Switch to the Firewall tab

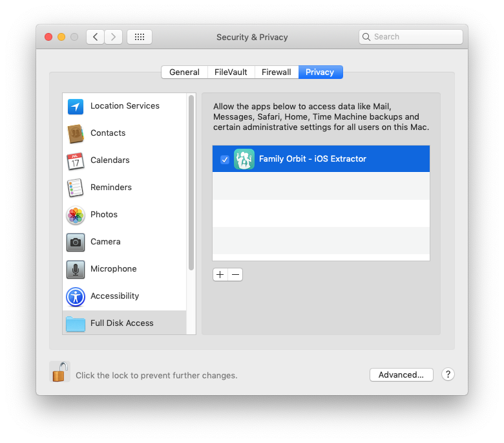click(276, 72)
